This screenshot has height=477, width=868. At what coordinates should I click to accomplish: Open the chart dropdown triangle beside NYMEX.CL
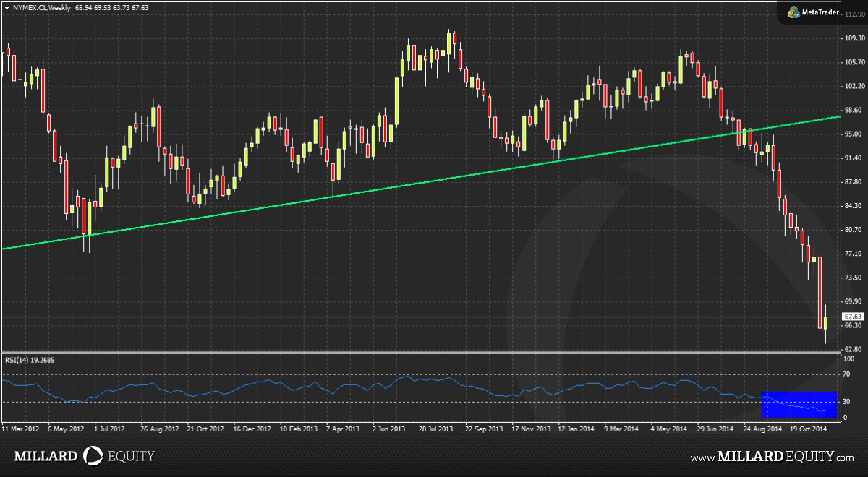(7, 8)
